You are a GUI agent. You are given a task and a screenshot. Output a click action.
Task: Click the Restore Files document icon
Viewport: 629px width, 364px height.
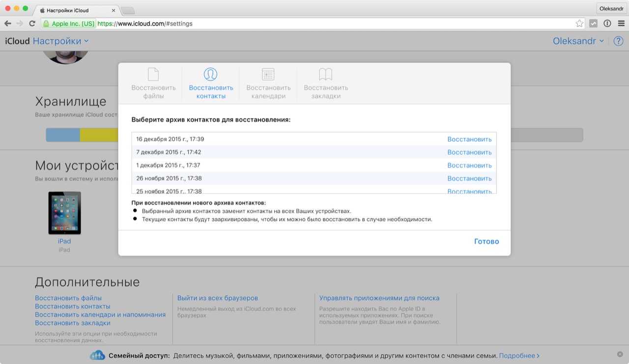coord(153,75)
